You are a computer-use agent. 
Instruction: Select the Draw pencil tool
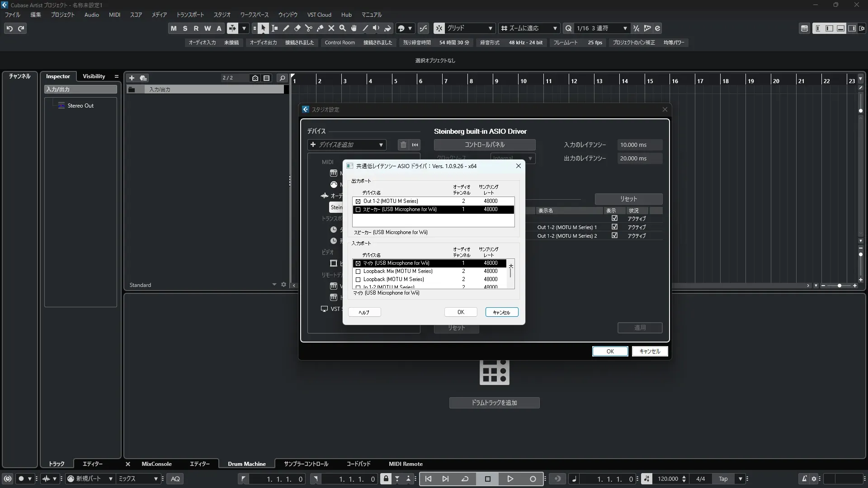click(x=286, y=28)
